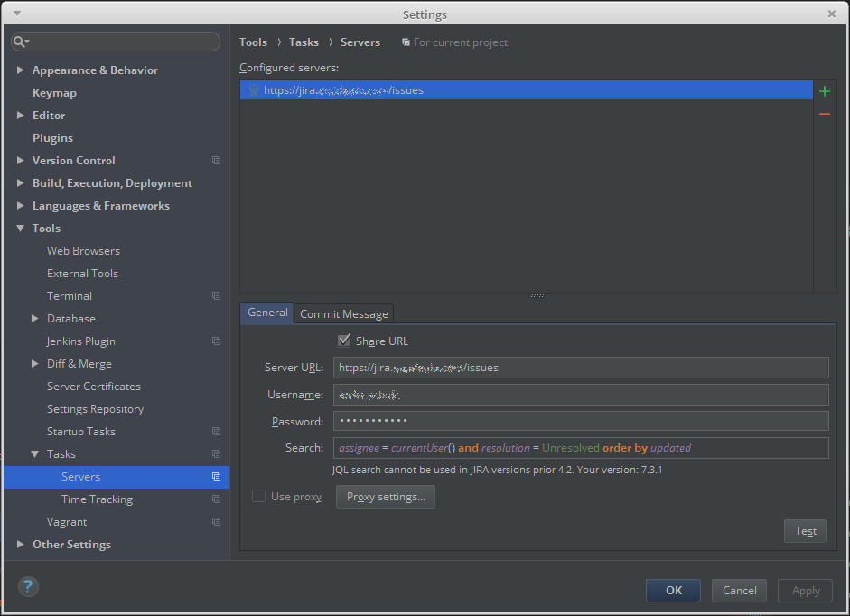Click the magnifier icon in the settings search
This screenshot has width=850, height=616.
[x=19, y=42]
